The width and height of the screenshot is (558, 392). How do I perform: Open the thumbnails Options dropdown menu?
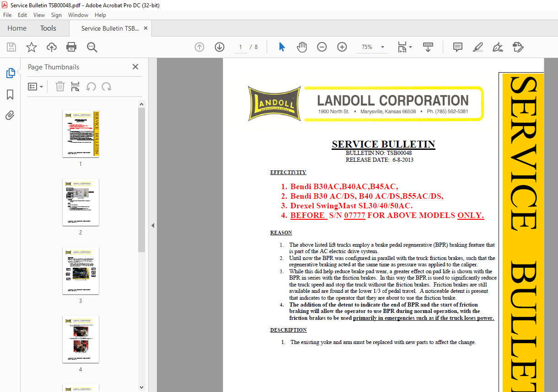click(x=35, y=86)
